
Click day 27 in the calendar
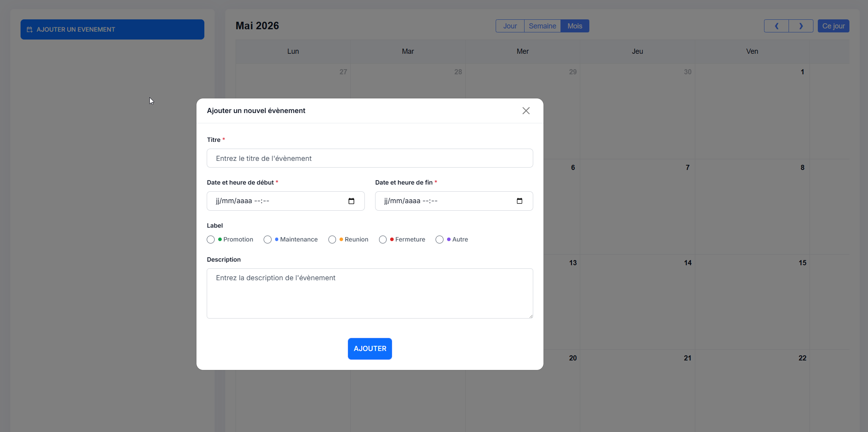(343, 72)
